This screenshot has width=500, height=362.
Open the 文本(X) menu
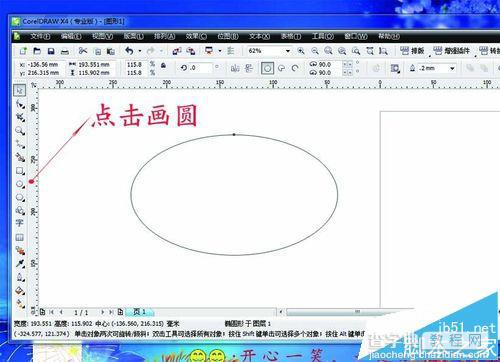(259, 36)
